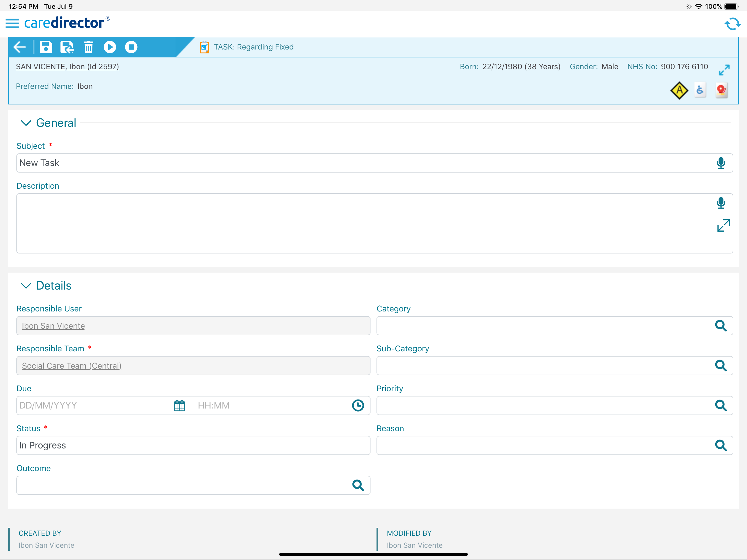
Task: Dictate Description with microphone icon
Action: click(x=721, y=203)
